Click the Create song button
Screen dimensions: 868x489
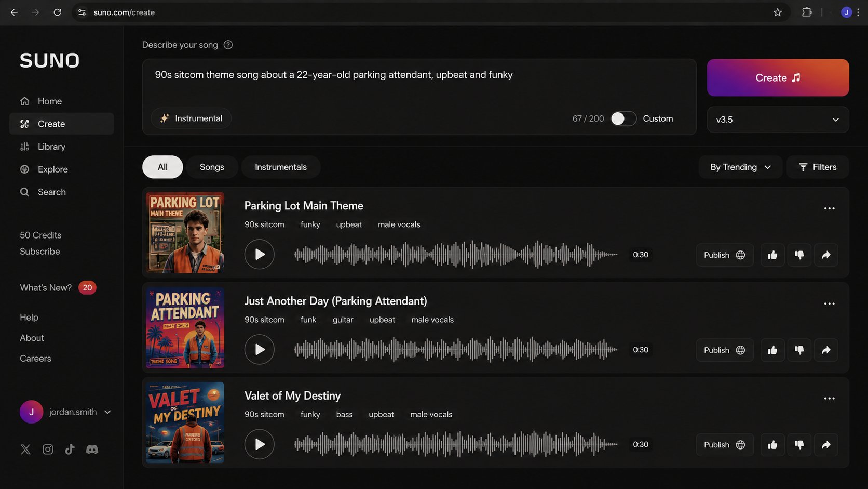pos(778,77)
